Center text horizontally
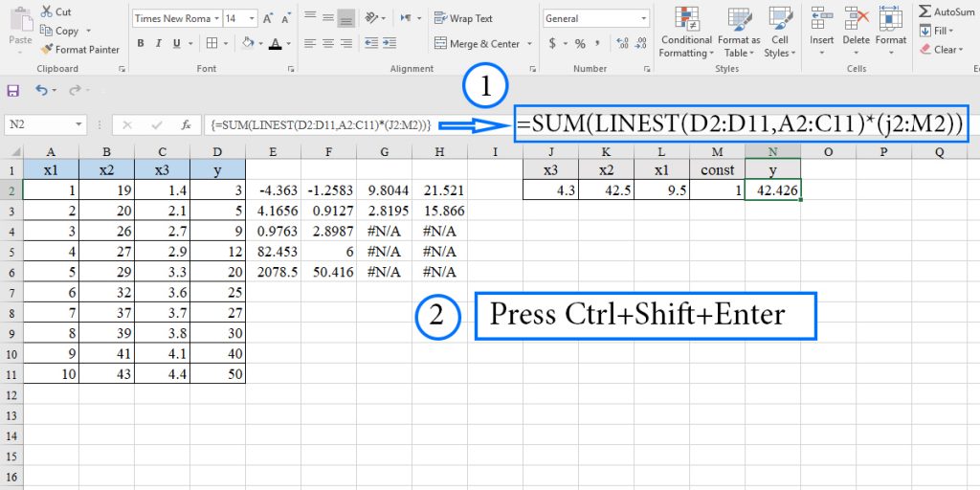This screenshot has width=980, height=490. tap(328, 43)
